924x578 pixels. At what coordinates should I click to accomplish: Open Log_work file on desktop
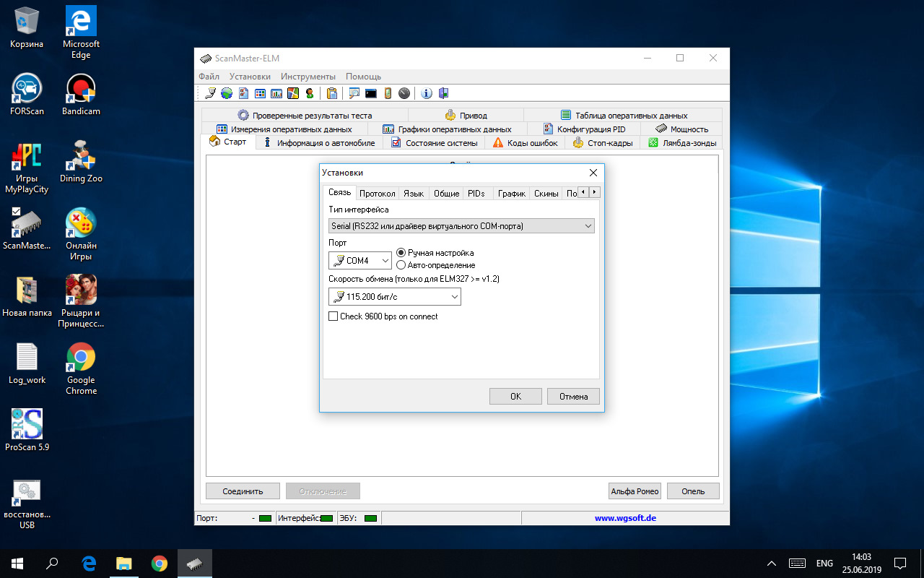click(27, 363)
